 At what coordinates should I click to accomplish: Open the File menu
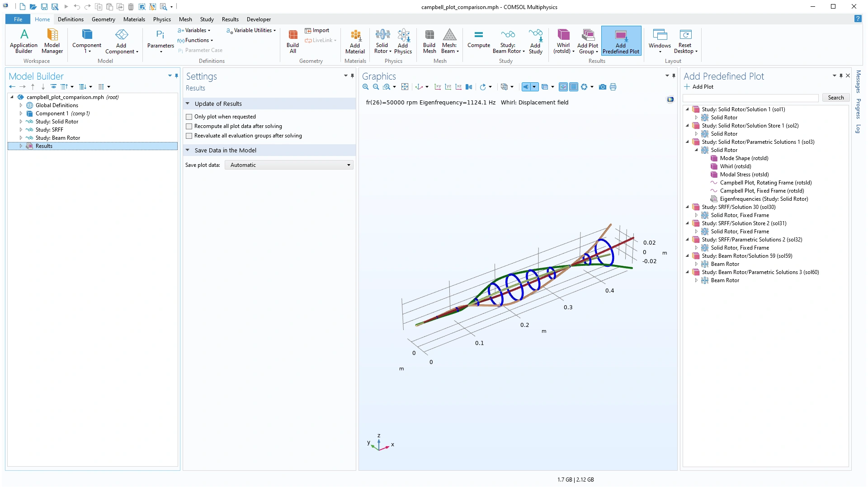click(18, 19)
